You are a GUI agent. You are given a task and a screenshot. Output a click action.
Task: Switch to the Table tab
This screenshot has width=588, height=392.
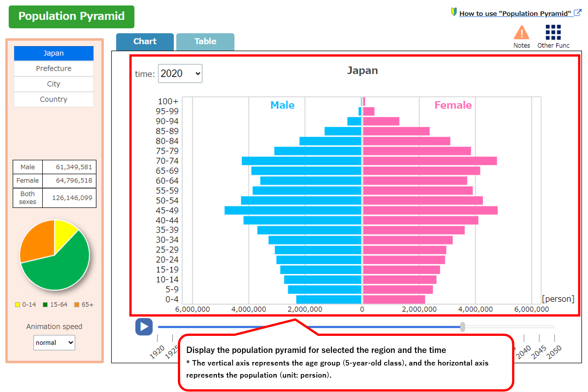[205, 42]
